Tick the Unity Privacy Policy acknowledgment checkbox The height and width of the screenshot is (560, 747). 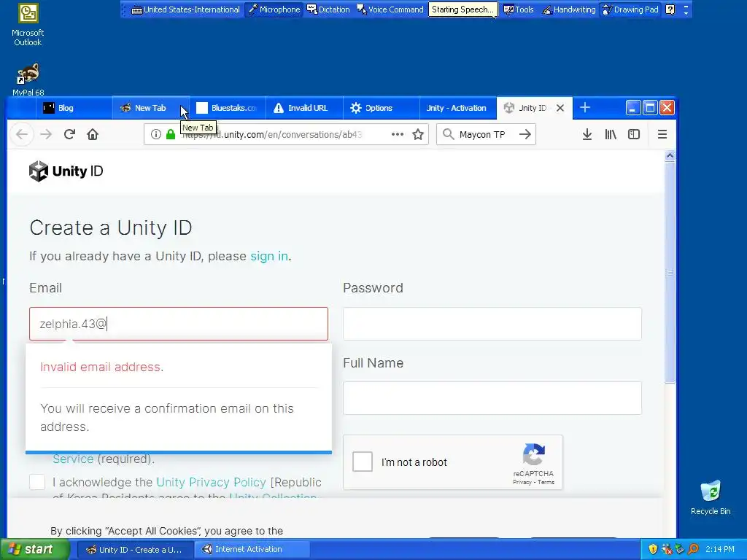click(37, 482)
